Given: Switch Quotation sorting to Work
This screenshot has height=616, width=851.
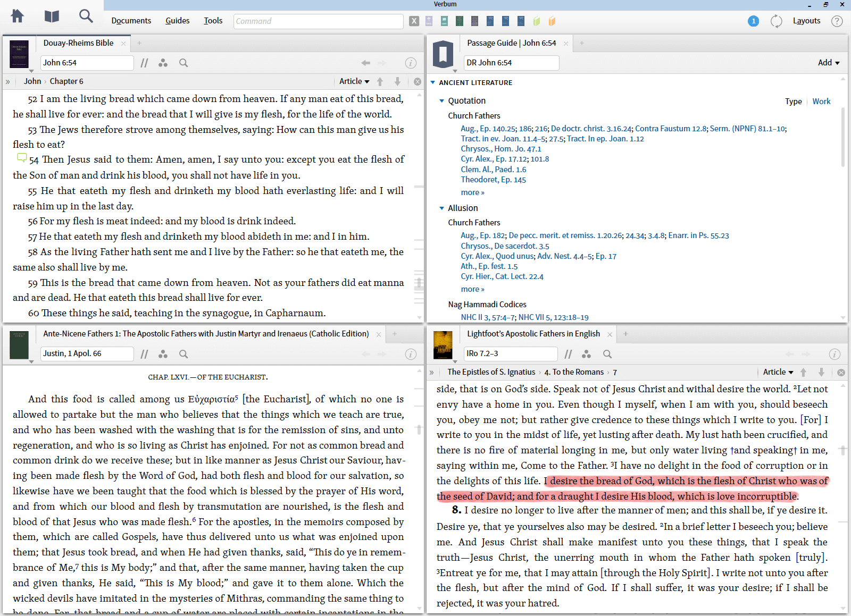Looking at the screenshot, I should pyautogui.click(x=821, y=102).
